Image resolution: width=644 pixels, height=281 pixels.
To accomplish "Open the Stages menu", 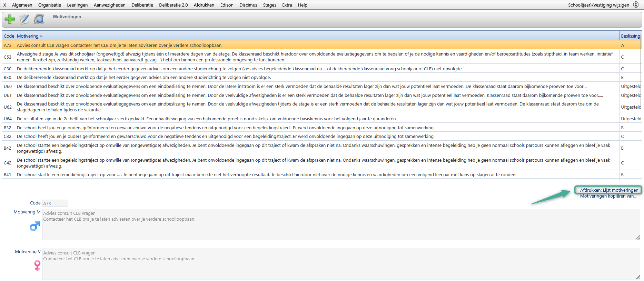I will 269,5.
